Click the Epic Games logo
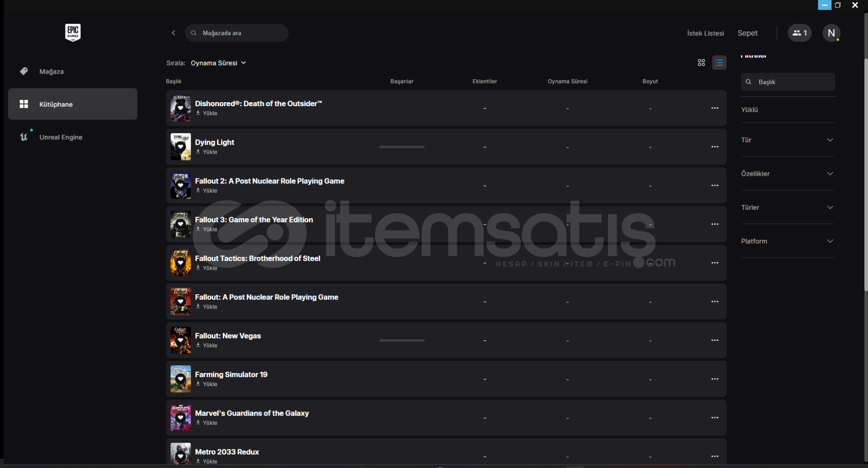868x468 pixels. [73, 33]
